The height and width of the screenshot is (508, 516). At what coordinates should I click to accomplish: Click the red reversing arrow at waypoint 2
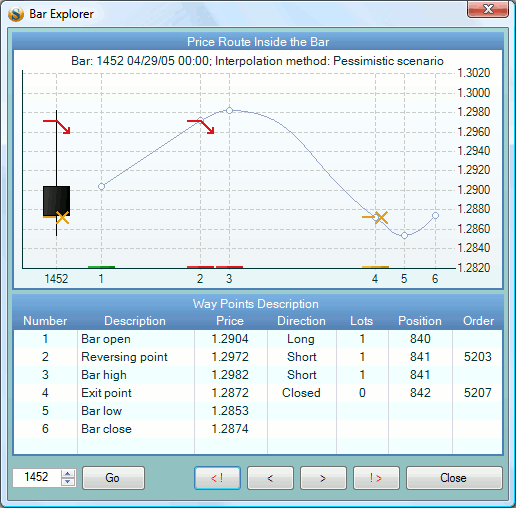[x=201, y=127]
